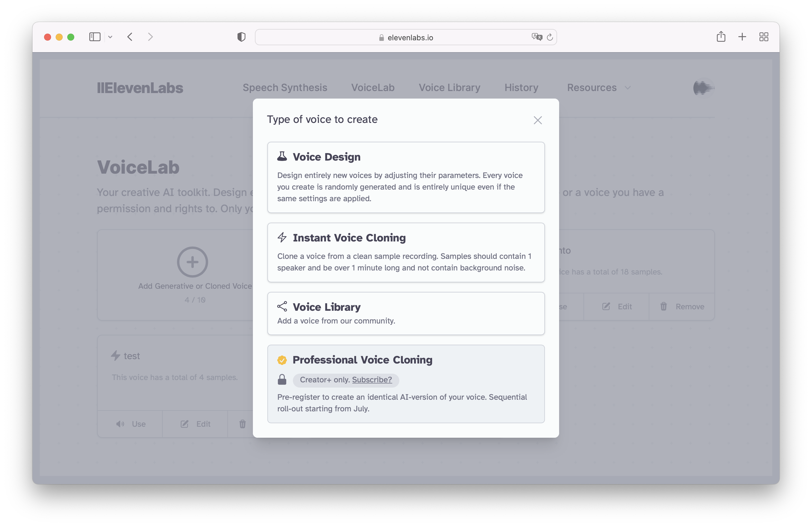Toggle the Safari sidebar button
812x527 pixels.
[95, 37]
